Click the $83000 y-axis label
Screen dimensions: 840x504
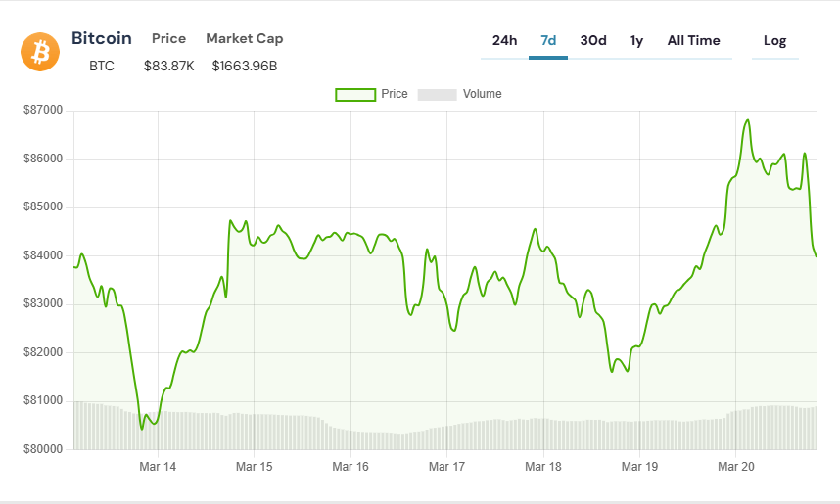43,303
